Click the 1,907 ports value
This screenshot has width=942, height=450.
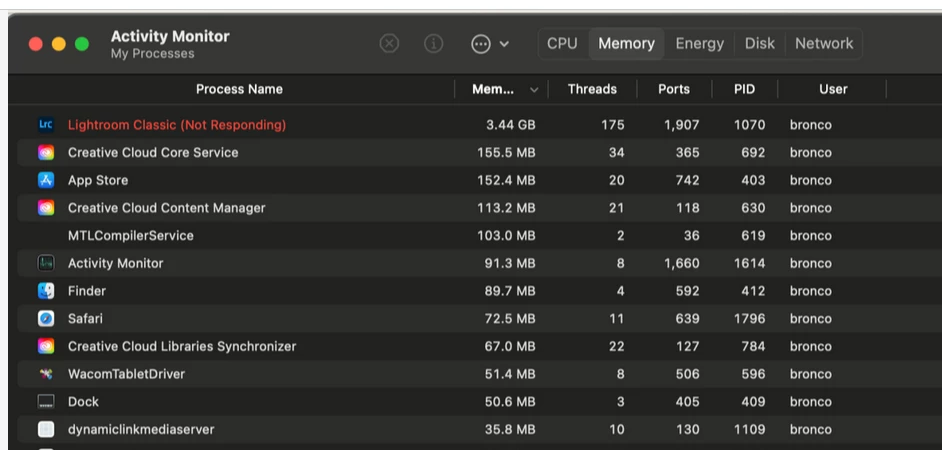(681, 125)
